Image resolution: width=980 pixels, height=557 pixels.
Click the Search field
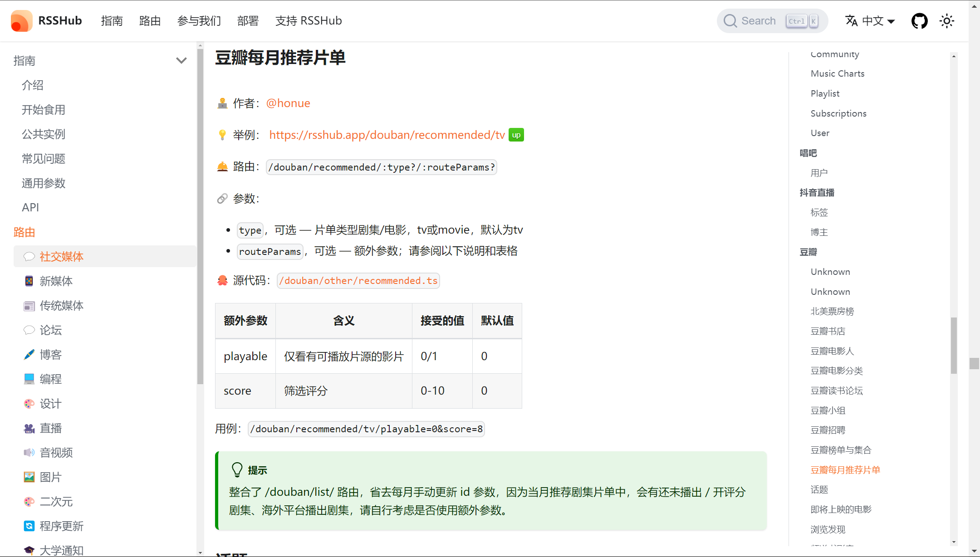(772, 21)
